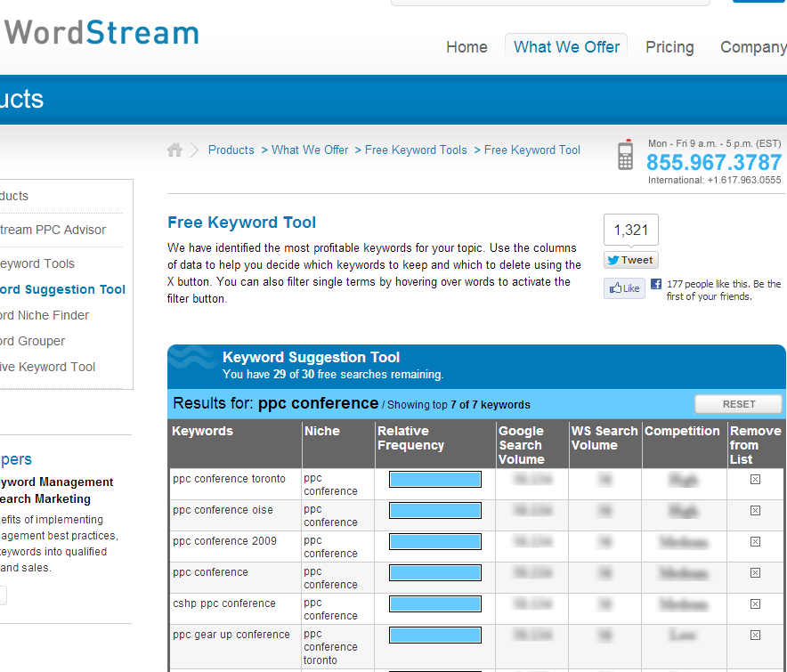Image resolution: width=787 pixels, height=672 pixels.
Task: Click niche 'ppc conference toronto' in last row
Action: click(330, 647)
